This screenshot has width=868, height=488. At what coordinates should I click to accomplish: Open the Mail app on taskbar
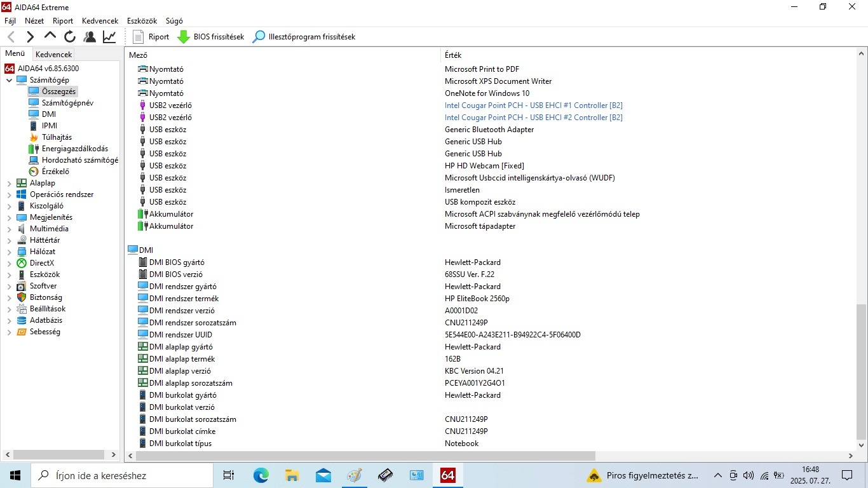pos(323,475)
